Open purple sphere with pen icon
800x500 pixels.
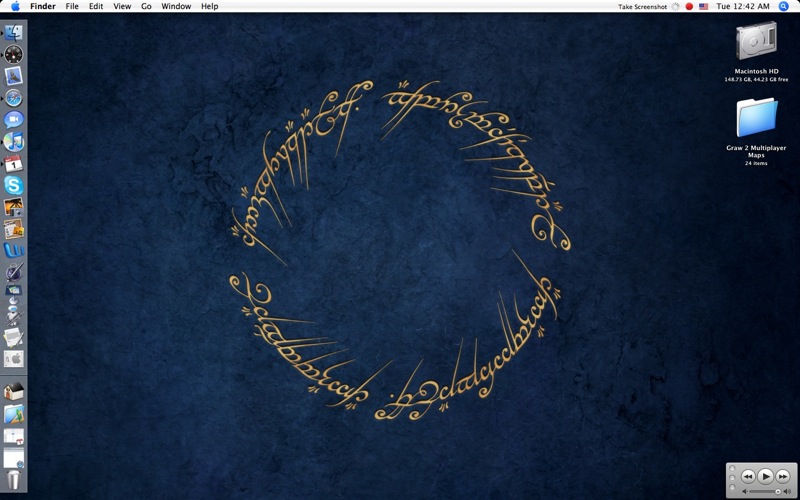pyautogui.click(x=14, y=272)
